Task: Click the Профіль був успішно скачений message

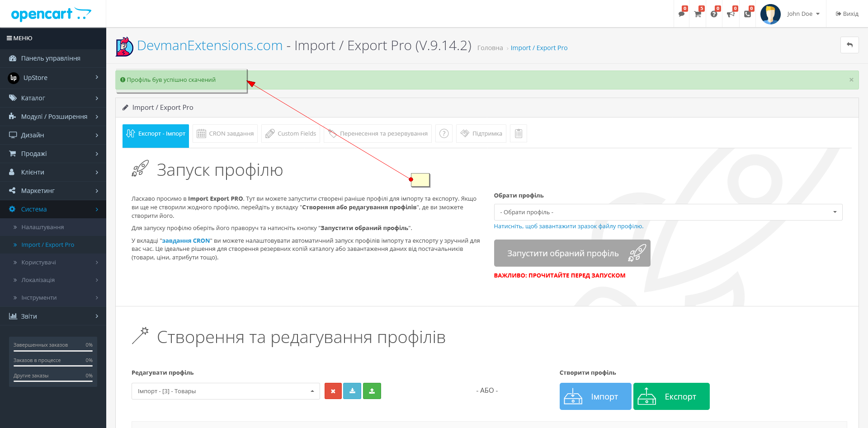Action: point(171,80)
